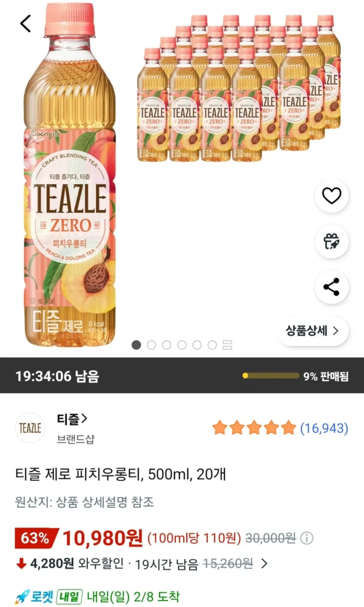Viewport: 364px width, 607px height.
Task: Select the first image page dot
Action: pos(136,345)
